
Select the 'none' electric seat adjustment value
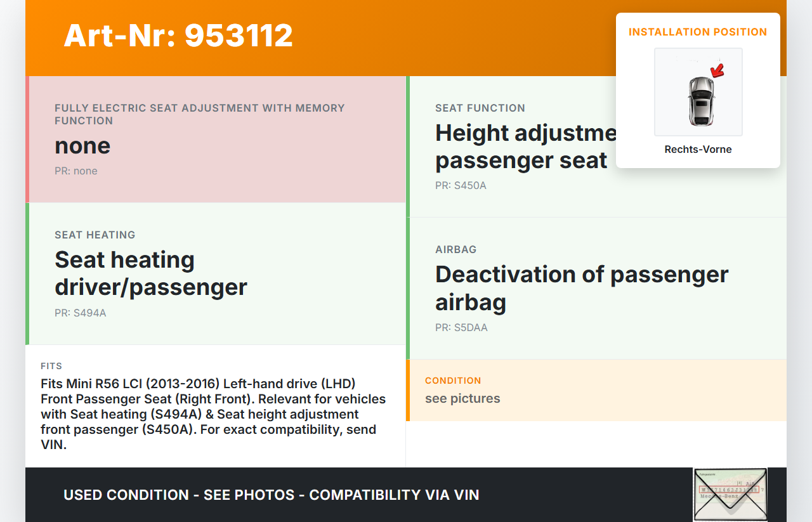tap(82, 146)
